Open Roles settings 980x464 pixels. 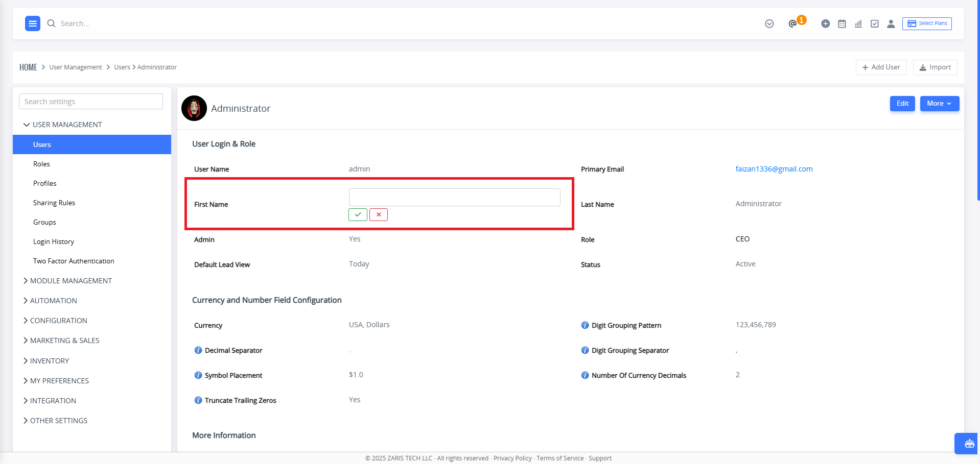coord(41,164)
